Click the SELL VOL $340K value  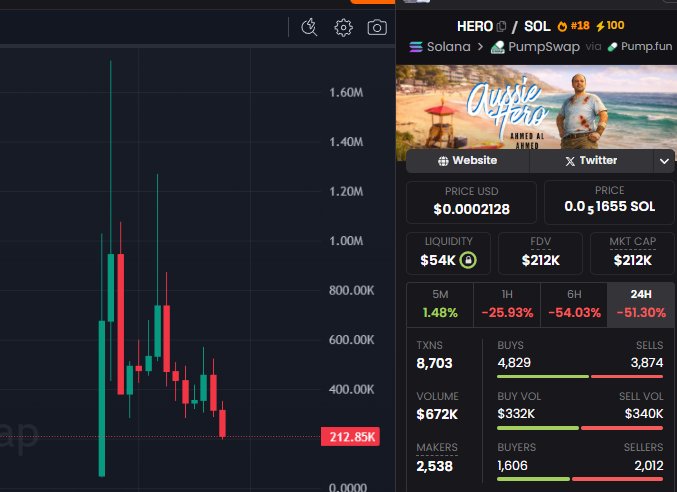point(644,414)
